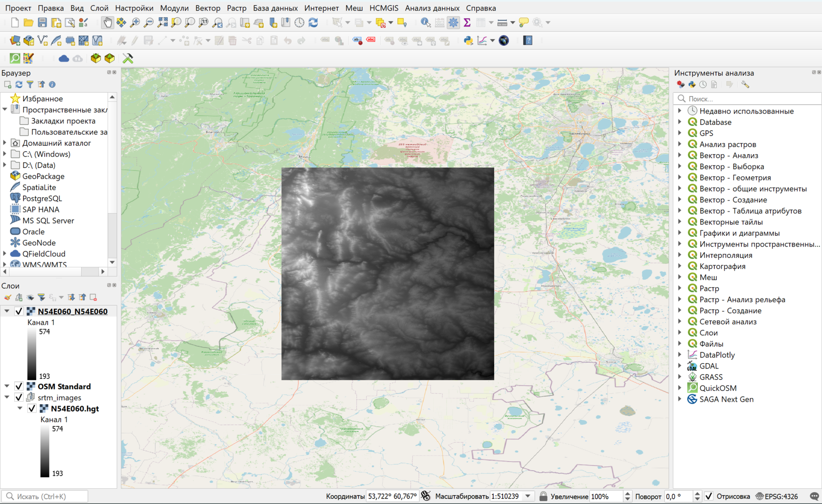Activate the Zoom In magnifier tool
822x504 pixels.
click(x=135, y=23)
